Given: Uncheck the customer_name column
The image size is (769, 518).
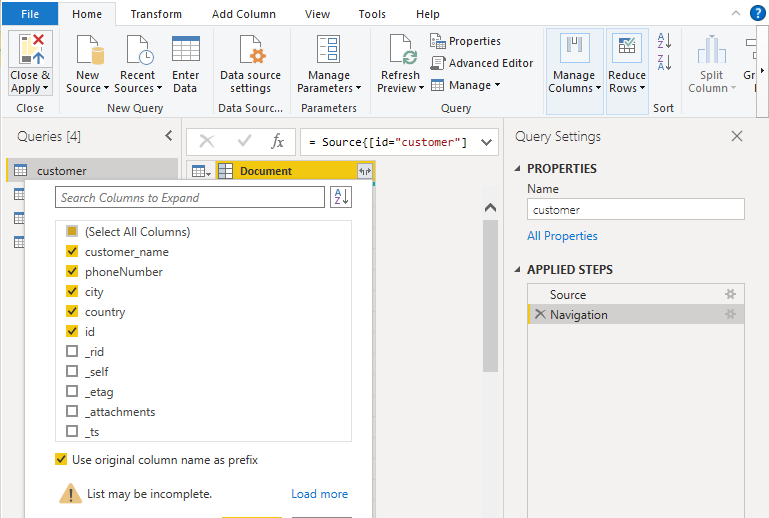Looking at the screenshot, I should point(72,251).
